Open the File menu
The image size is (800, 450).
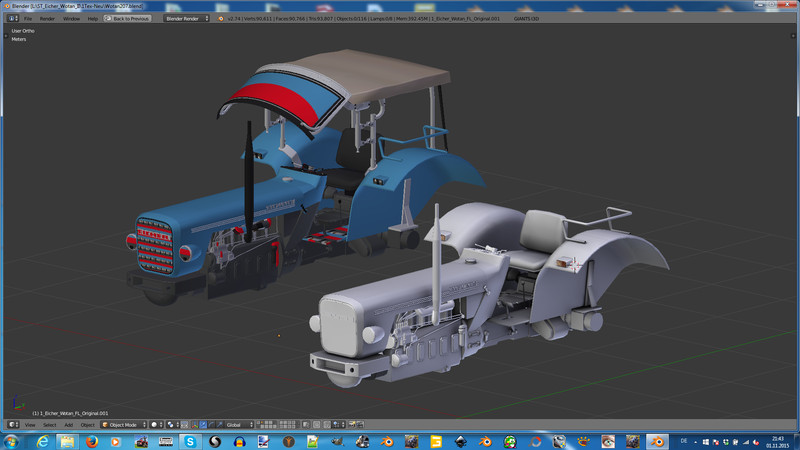coord(28,18)
